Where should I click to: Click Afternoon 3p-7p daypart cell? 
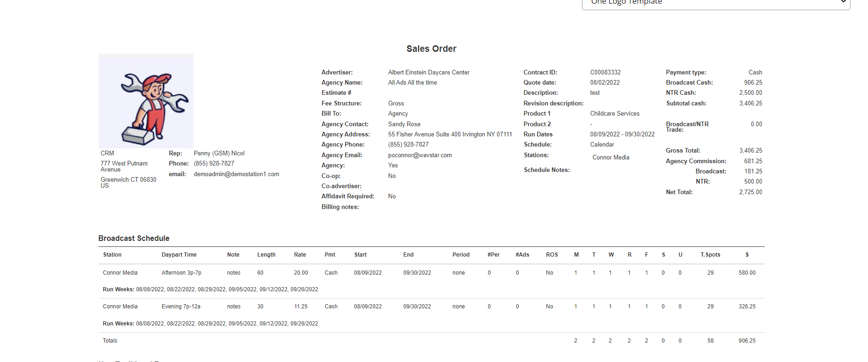click(x=181, y=273)
